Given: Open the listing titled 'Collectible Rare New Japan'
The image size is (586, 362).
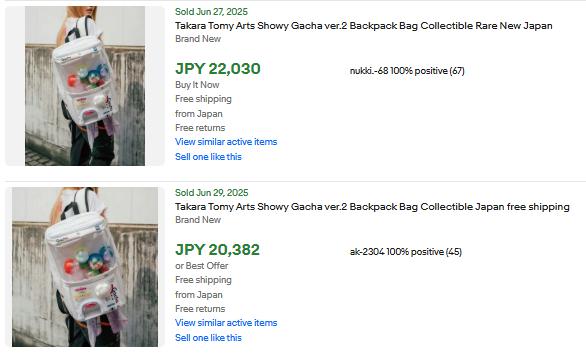Looking at the screenshot, I should [x=364, y=26].
